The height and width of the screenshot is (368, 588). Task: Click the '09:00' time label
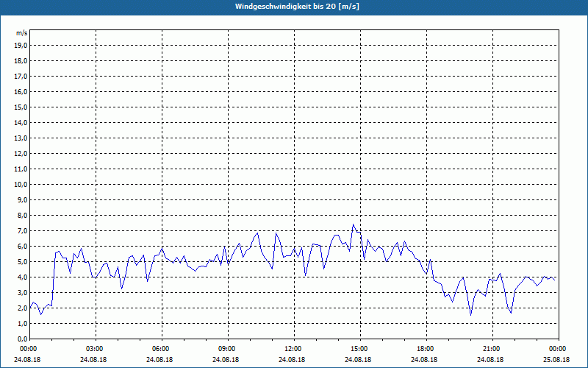[x=228, y=349]
